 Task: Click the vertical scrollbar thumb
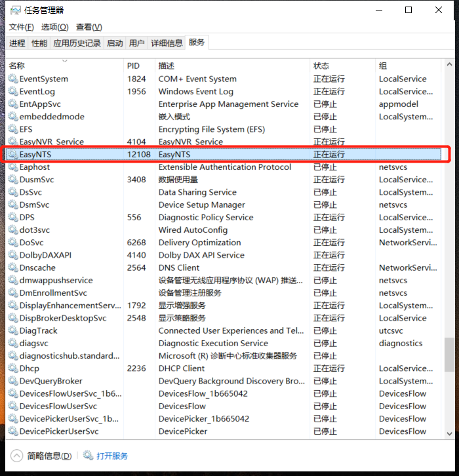pyautogui.click(x=450, y=355)
